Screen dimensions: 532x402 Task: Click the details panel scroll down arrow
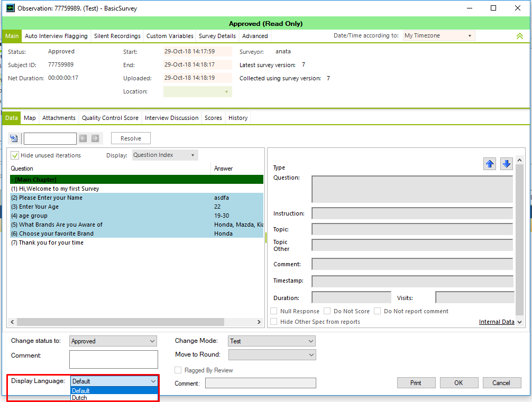(519, 322)
